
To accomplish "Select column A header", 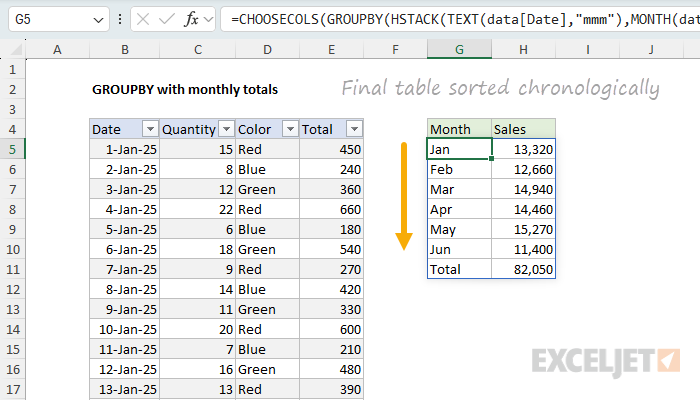I will point(57,50).
